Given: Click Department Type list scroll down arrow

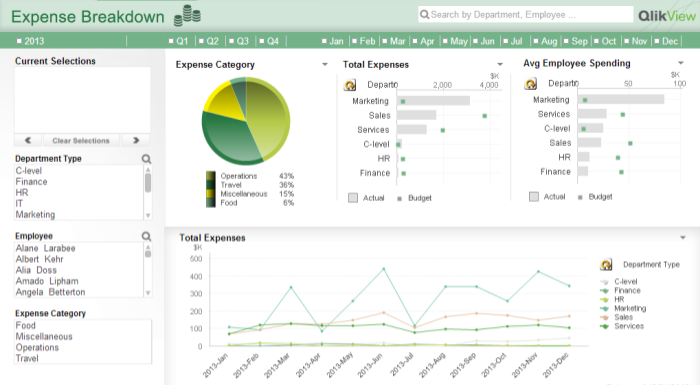Looking at the screenshot, I should (x=148, y=216).
